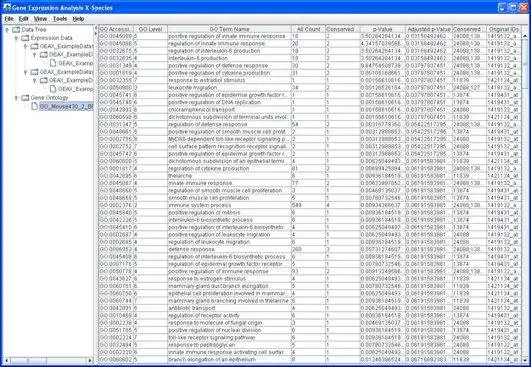Sort by GO Term Name column header
The image size is (531, 367).
pyautogui.click(x=229, y=29)
